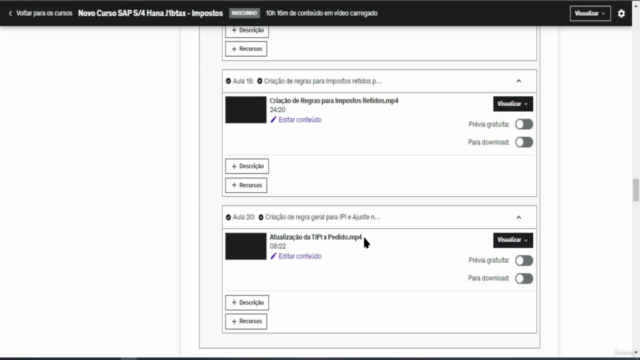Click Voltar para os cursos link
The image size is (640, 360).
pyautogui.click(x=44, y=13)
